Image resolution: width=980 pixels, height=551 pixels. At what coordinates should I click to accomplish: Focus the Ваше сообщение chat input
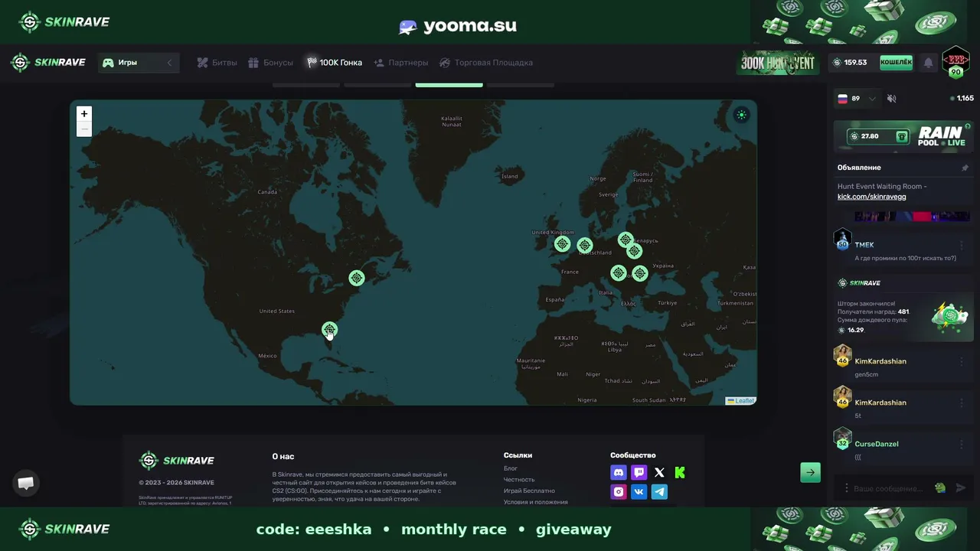tap(888, 488)
